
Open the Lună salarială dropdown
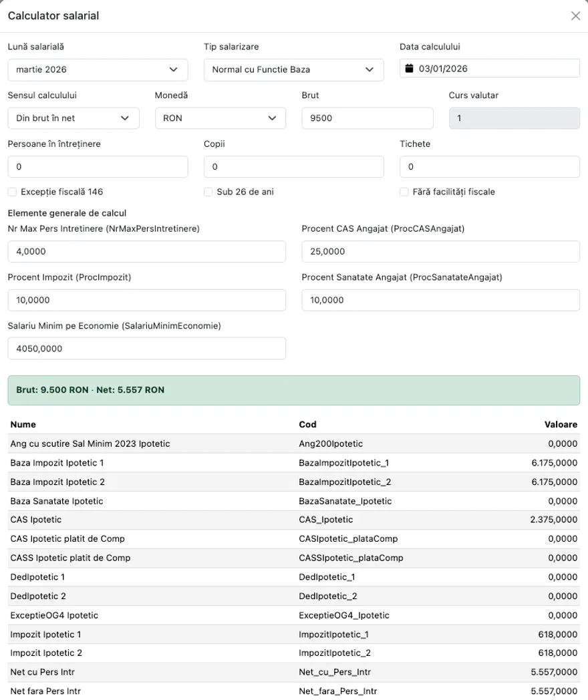pos(98,69)
